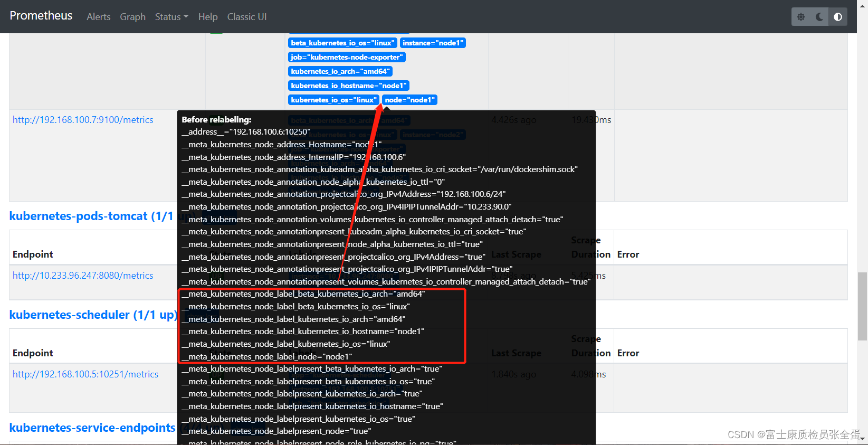Open the Help page
This screenshot has height=445, width=868.
(208, 17)
